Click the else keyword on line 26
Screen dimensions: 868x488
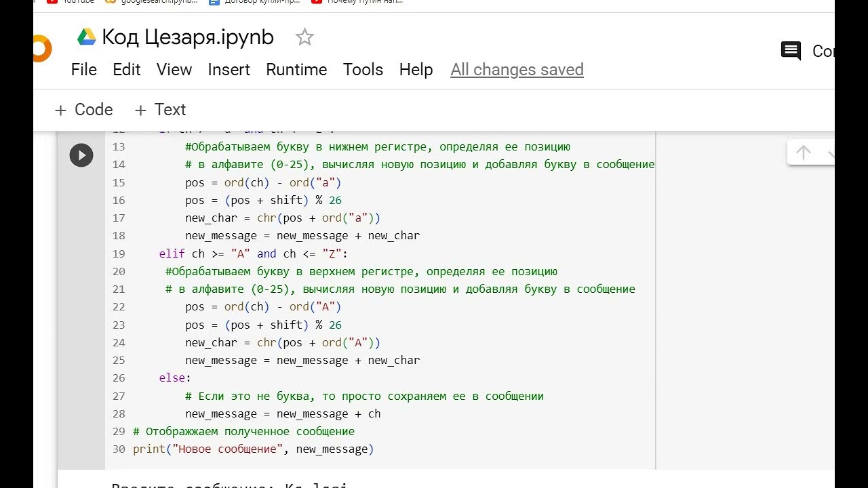(172, 378)
